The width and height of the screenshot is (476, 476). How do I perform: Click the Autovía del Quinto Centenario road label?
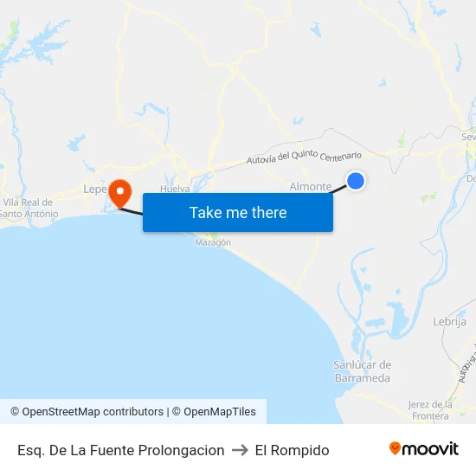(x=304, y=157)
